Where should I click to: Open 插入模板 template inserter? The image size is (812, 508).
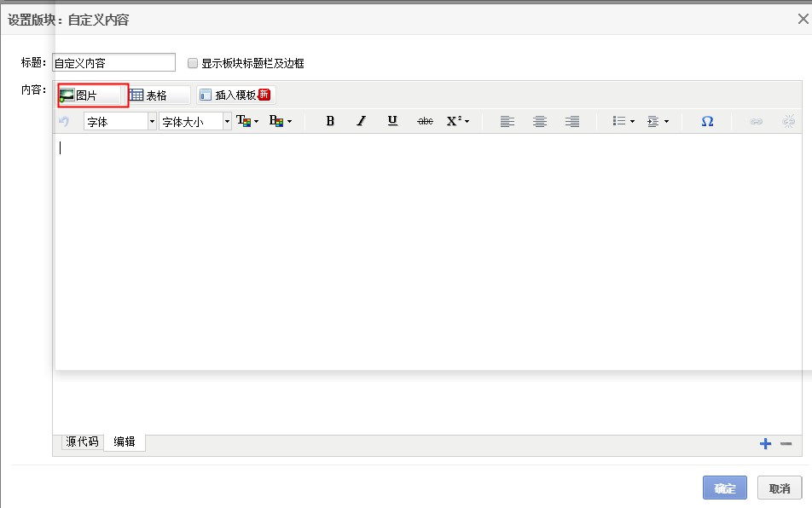tap(235, 95)
